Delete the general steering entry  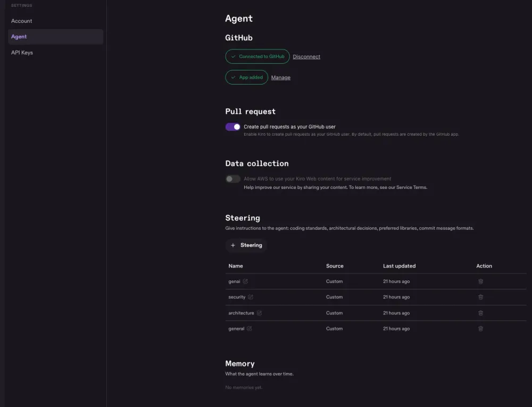[x=480, y=328]
